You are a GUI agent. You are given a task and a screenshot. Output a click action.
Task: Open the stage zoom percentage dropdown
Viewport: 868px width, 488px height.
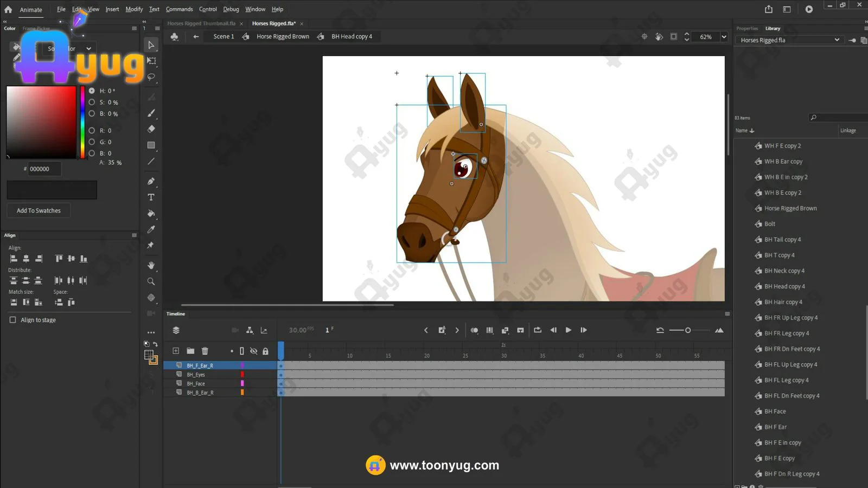tap(724, 37)
